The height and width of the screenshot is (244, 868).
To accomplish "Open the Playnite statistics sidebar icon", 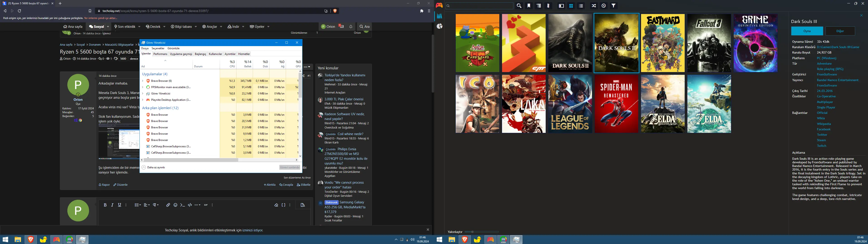I will point(439,26).
